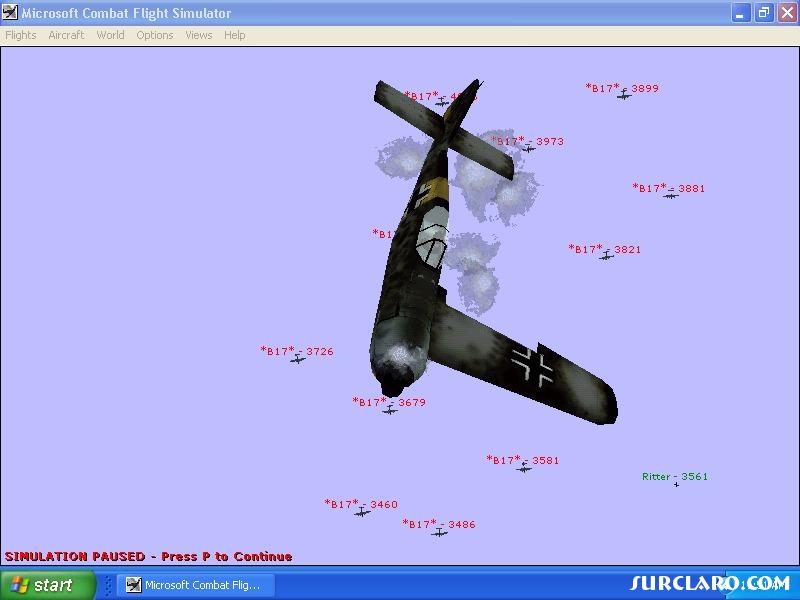Click the B17 bomber labeled 3581
The width and height of the screenshot is (800, 600).
pyautogui.click(x=523, y=468)
